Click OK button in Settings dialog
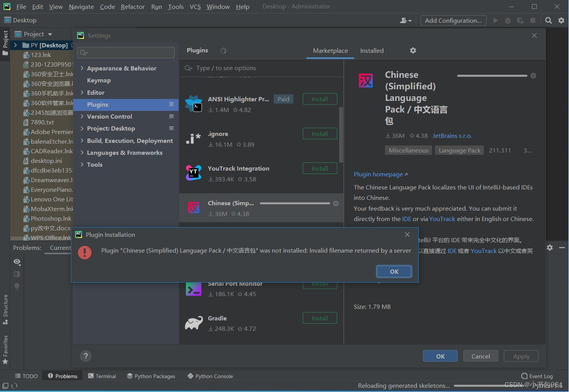 (440, 356)
